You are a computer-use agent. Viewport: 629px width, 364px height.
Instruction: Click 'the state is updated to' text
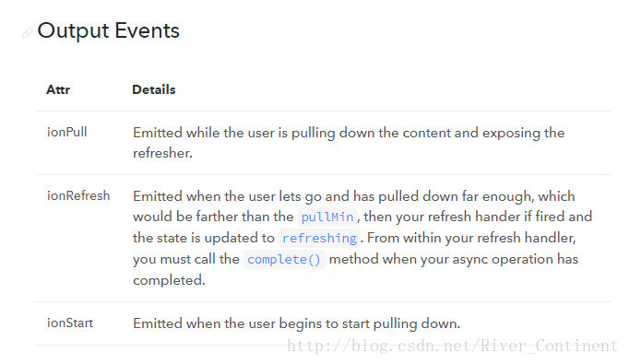point(204,238)
